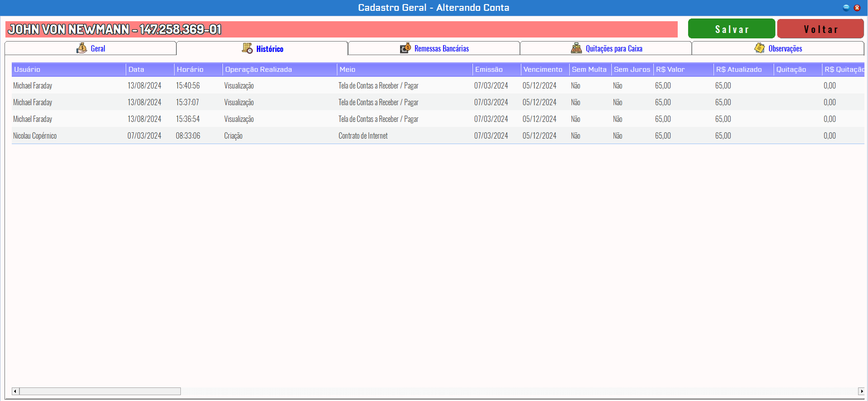Click right arrow of horizontal scrollbar
Image resolution: width=868 pixels, height=401 pixels.
[x=861, y=391]
